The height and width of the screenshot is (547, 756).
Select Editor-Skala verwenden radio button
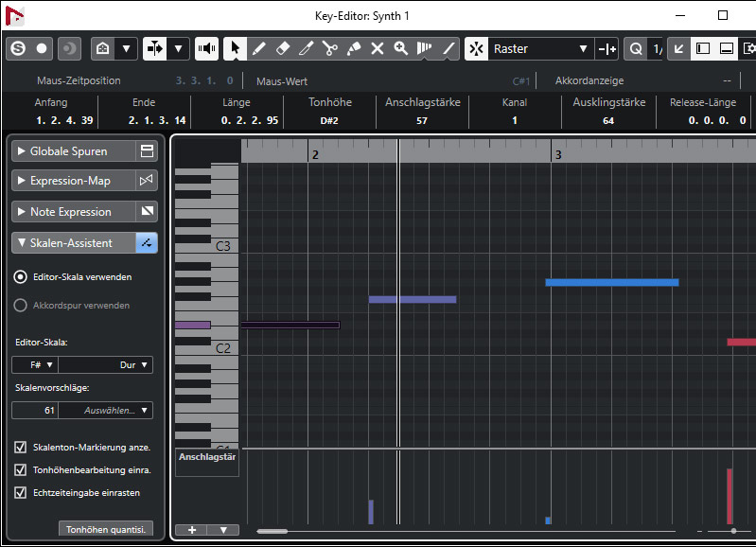21,277
